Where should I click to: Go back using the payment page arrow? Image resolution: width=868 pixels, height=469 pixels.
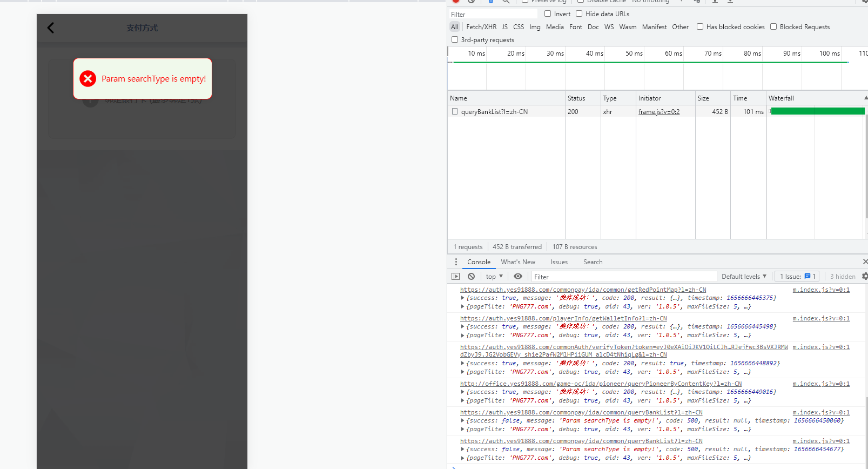(51, 28)
